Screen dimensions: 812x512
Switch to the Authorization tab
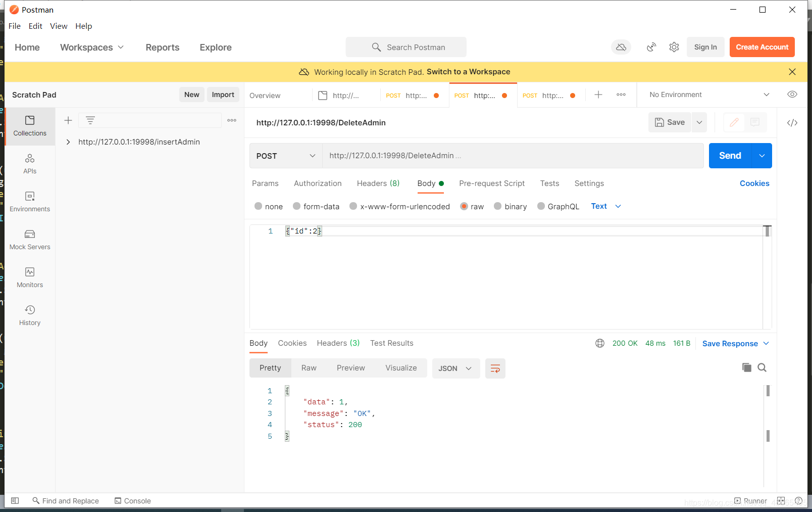pyautogui.click(x=318, y=183)
